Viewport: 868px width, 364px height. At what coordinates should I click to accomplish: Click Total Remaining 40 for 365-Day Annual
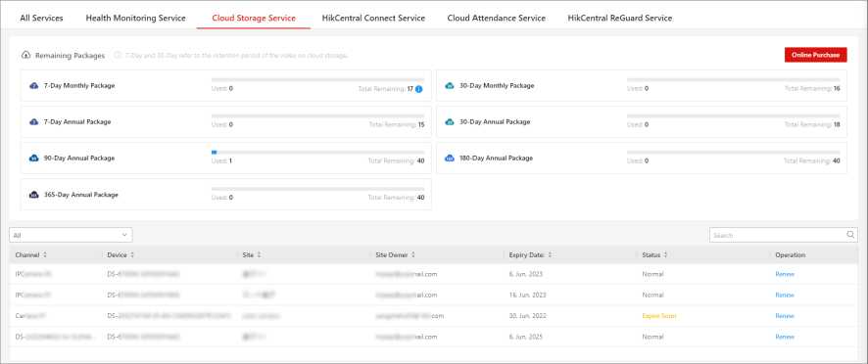(x=397, y=198)
